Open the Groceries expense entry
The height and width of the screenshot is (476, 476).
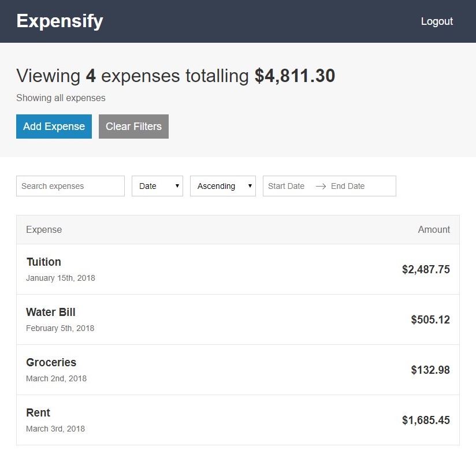coord(238,370)
